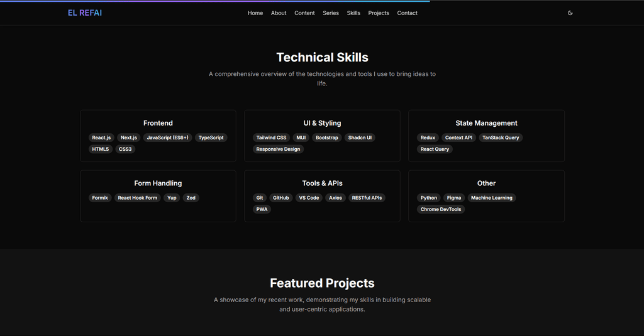The height and width of the screenshot is (336, 644).
Task: Click the Yup skill tag
Action: [172, 198]
